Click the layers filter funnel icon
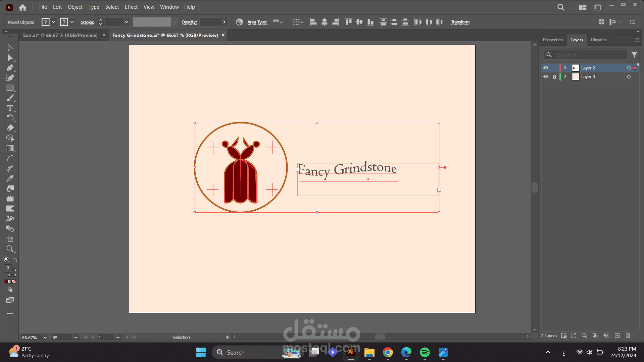Viewport: 644px width, 362px height. pos(634,55)
